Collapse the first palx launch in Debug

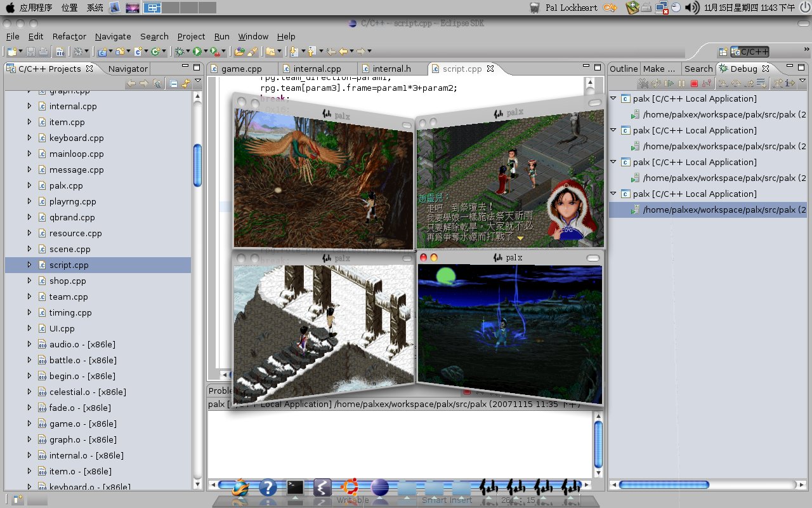pos(613,98)
